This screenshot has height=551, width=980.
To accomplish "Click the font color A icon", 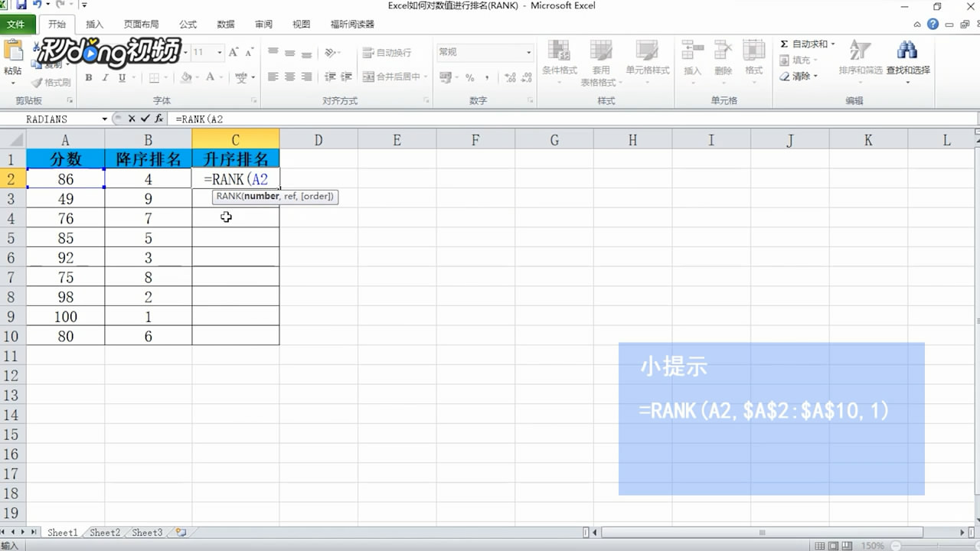I will click(210, 77).
